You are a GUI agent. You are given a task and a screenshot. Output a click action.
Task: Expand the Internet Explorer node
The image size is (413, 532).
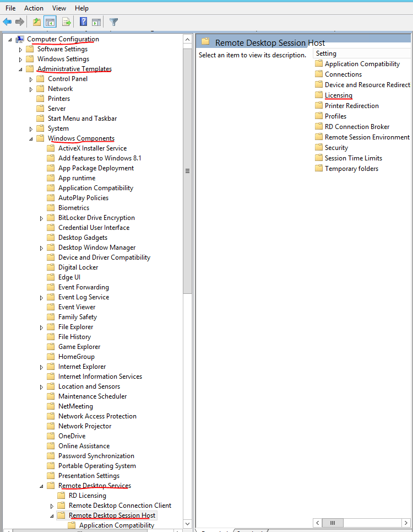click(x=41, y=367)
